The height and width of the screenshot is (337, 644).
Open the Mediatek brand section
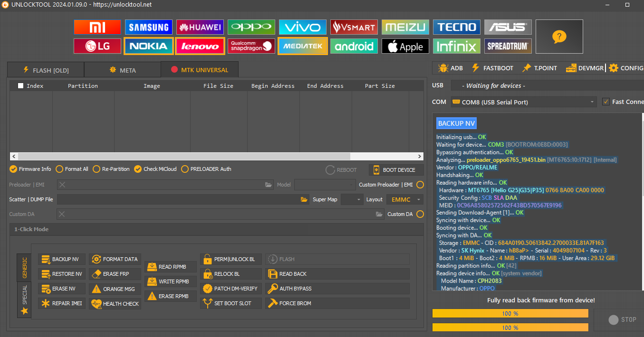(x=302, y=46)
